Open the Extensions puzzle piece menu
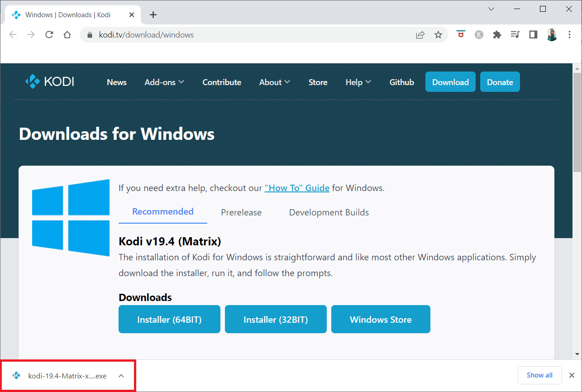Image resolution: width=582 pixels, height=392 pixels. coord(497,35)
